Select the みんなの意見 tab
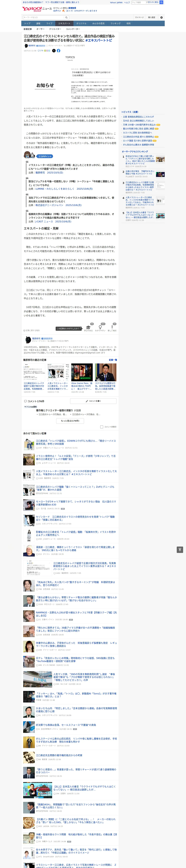Image resolution: width=186 pixels, height=868 pixels. click(x=99, y=24)
